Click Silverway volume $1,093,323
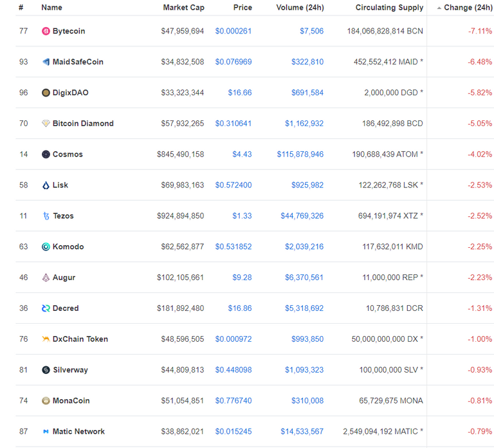Viewport: 494px width, 448px height. (x=304, y=370)
